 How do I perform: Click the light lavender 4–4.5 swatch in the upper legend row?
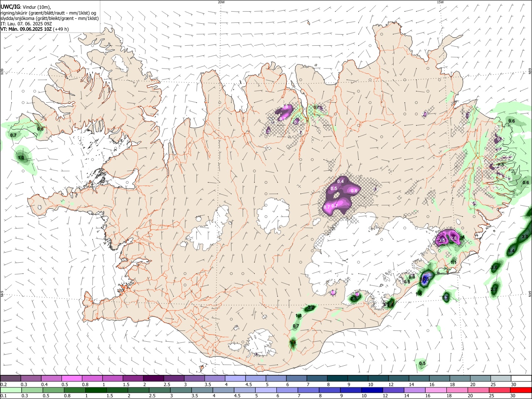[x=235, y=378]
